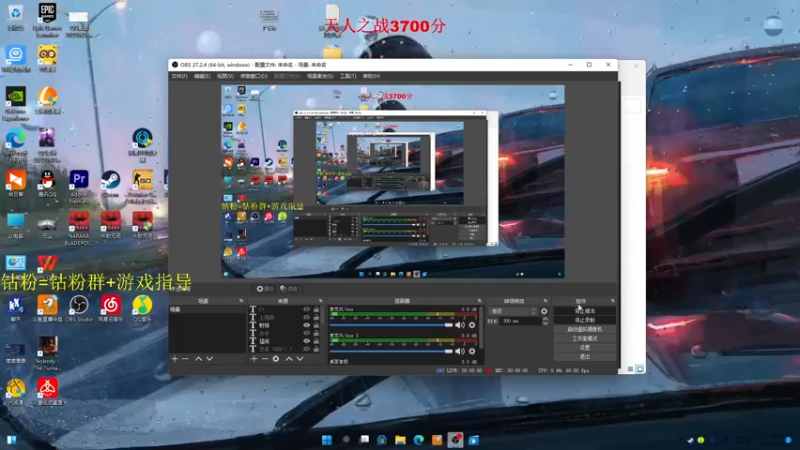Image resolution: width=800 pixels, height=450 pixels.
Task: Click the streaming button atop the controls dock
Action: click(585, 311)
